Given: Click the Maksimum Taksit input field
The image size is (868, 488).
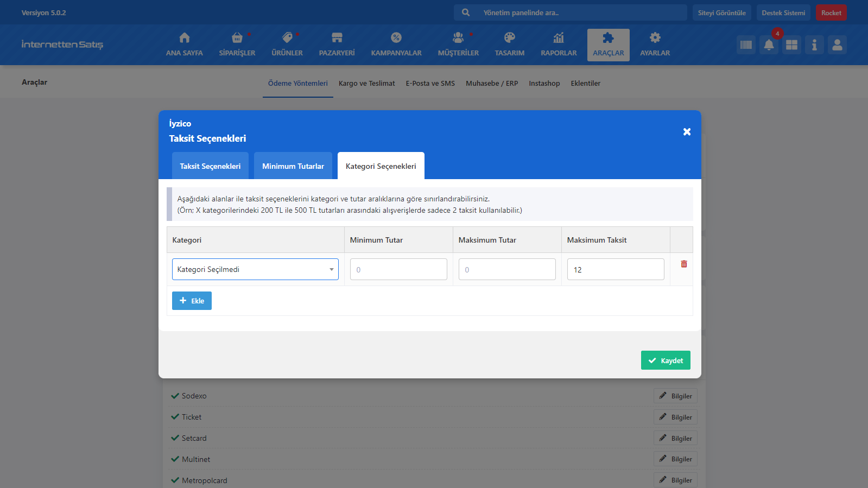Looking at the screenshot, I should click(x=615, y=269).
